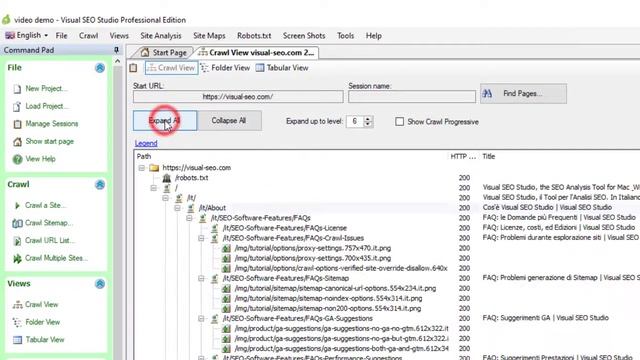Click the Expand up to level number box

355,121
